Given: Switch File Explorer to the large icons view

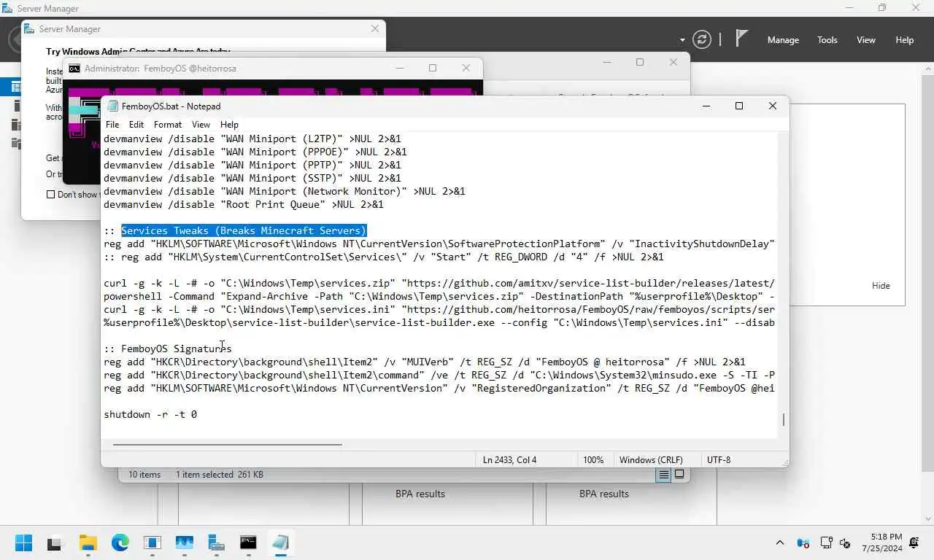Looking at the screenshot, I should (x=679, y=475).
